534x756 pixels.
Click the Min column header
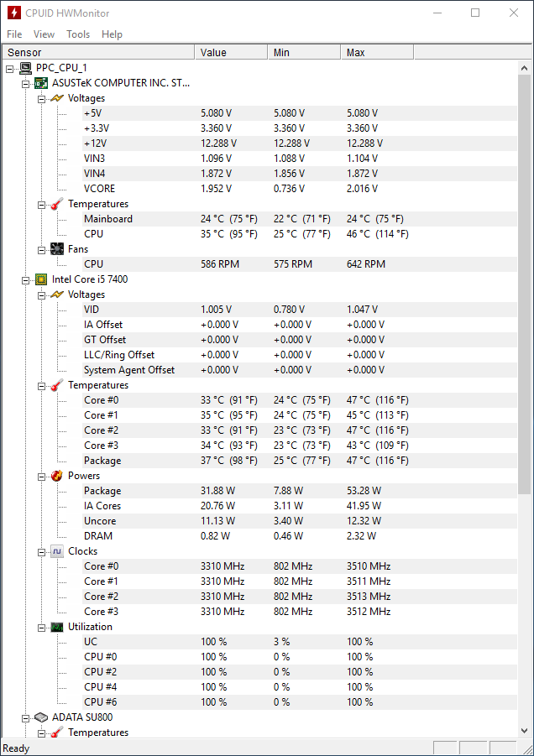tap(305, 52)
